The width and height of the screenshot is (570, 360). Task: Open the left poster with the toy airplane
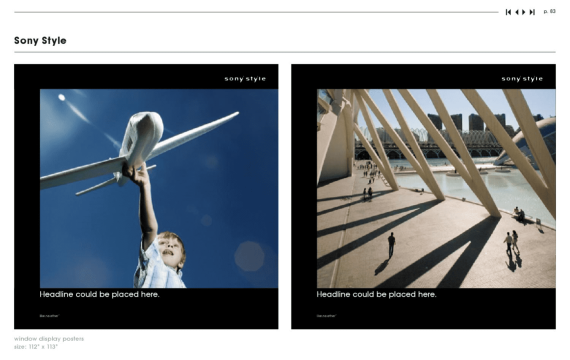point(146,197)
